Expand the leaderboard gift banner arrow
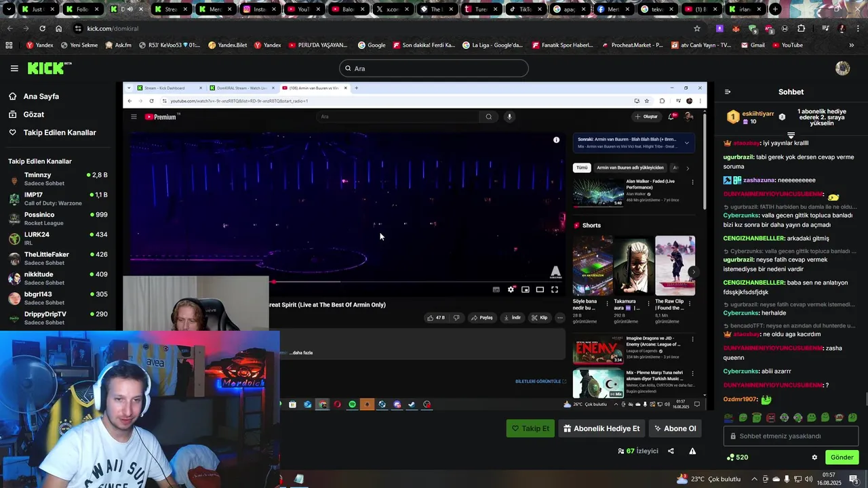868x488 pixels. tap(791, 136)
